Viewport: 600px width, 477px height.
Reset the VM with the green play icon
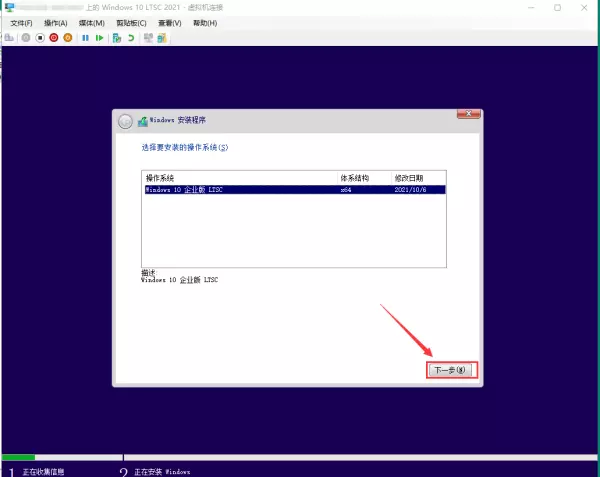tap(99, 38)
